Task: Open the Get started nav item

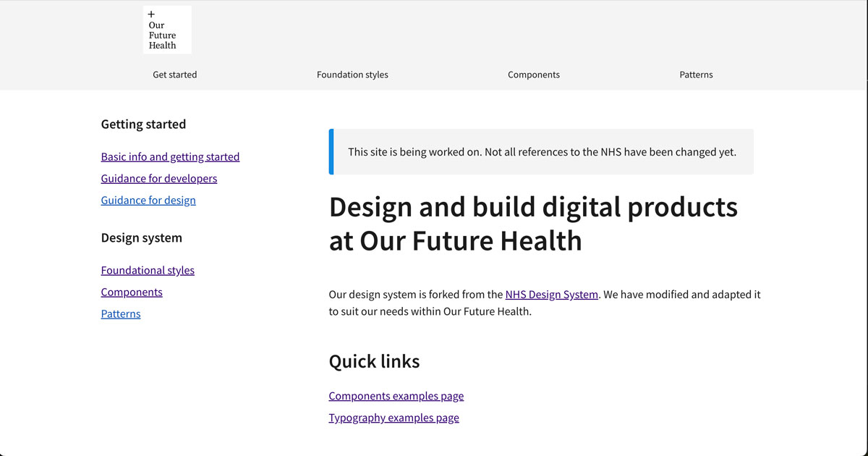Action: pos(174,75)
